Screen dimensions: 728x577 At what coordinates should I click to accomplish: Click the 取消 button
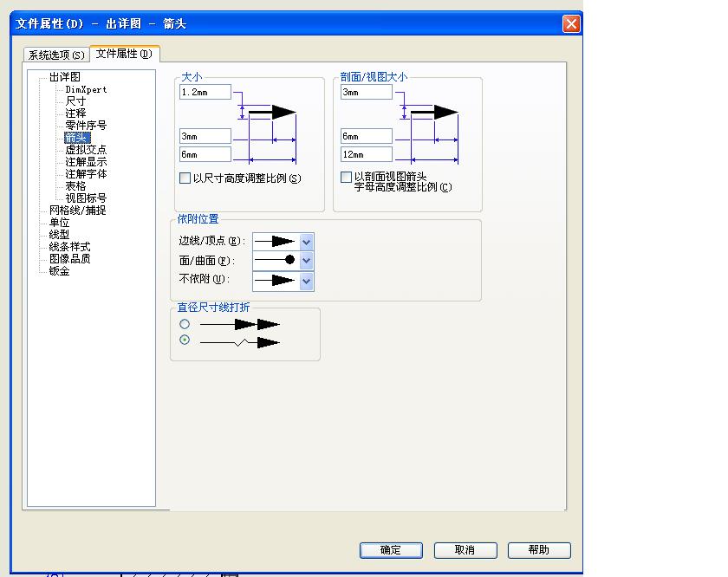[465, 550]
